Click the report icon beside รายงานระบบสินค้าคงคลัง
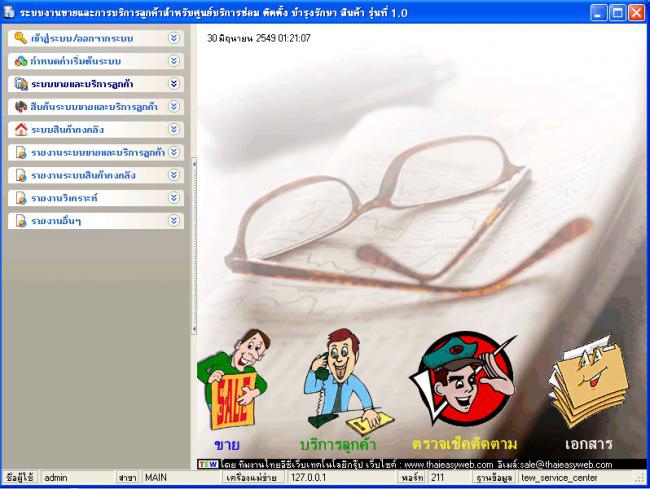650x489 pixels. click(x=21, y=175)
